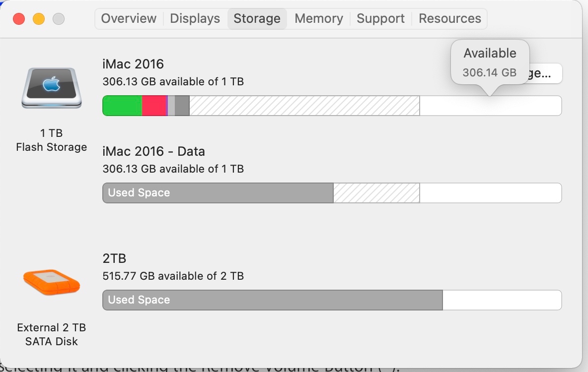The height and width of the screenshot is (372, 588).
Task: Click the white available area of the 2TB bar
Action: coord(502,300)
